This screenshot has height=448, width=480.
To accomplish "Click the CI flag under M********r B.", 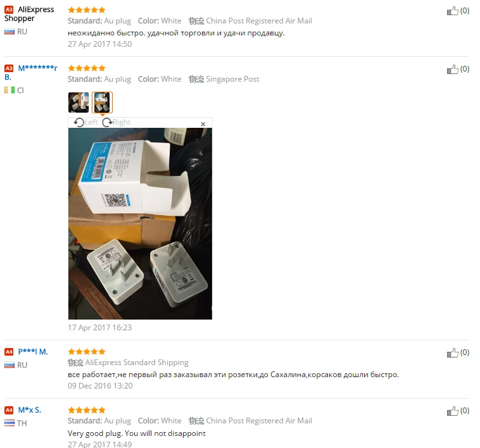I will pos(9,90).
